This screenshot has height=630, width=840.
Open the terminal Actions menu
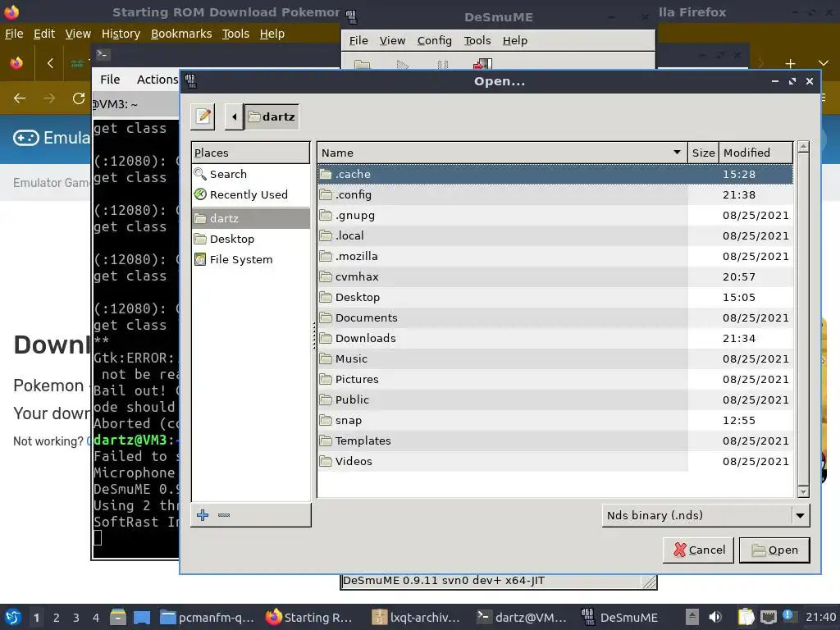click(x=157, y=80)
